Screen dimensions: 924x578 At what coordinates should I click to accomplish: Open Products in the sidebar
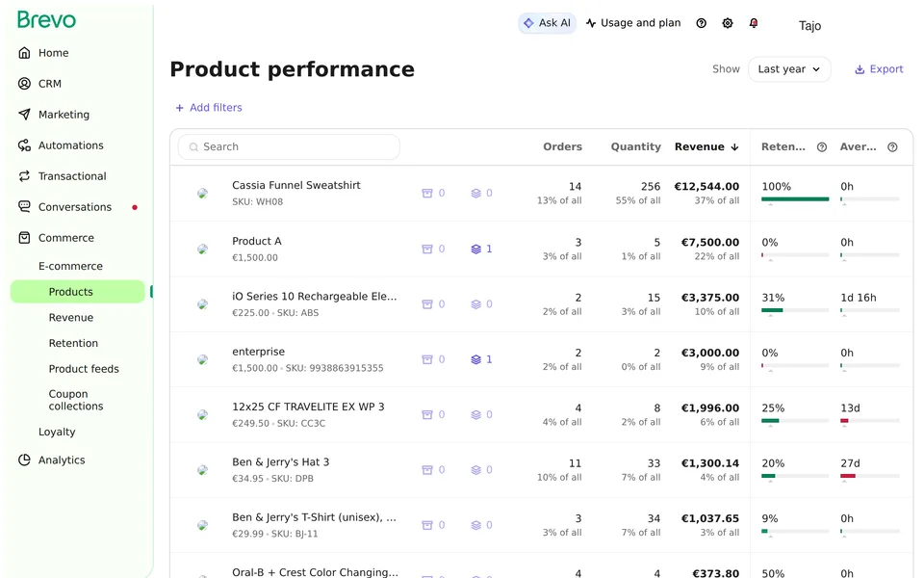point(77,291)
